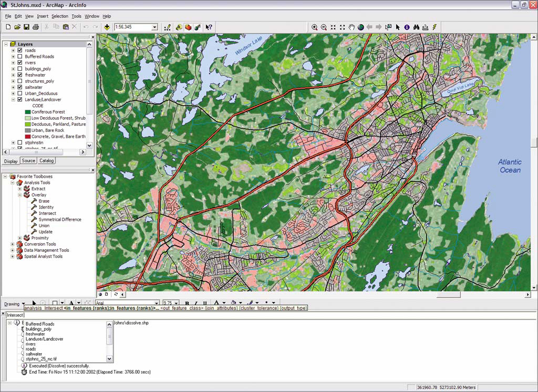Click the map horizontal scrollbar thumb
The image size is (538, 392).
pos(449,294)
